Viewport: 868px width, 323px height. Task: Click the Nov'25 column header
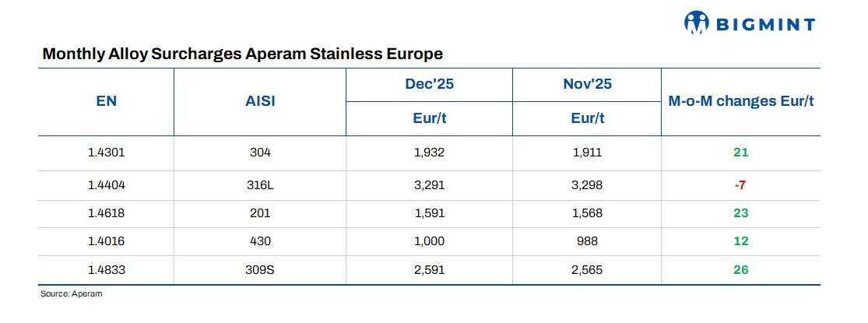587,84
